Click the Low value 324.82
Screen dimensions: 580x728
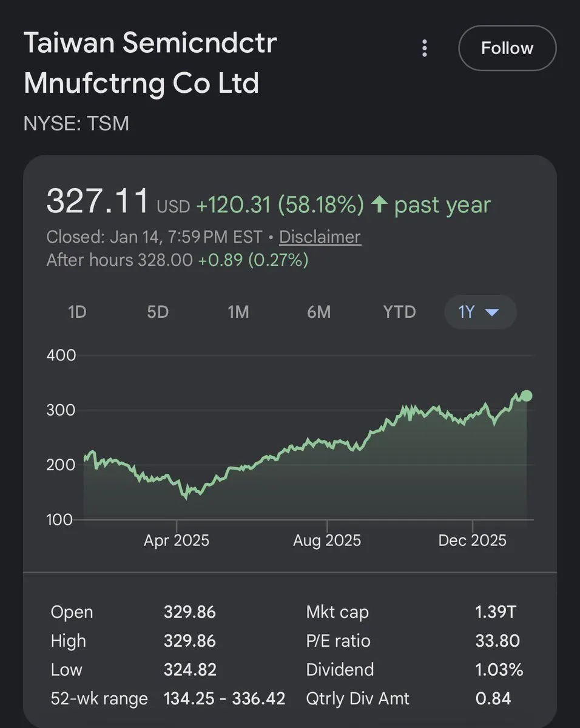[x=190, y=670]
